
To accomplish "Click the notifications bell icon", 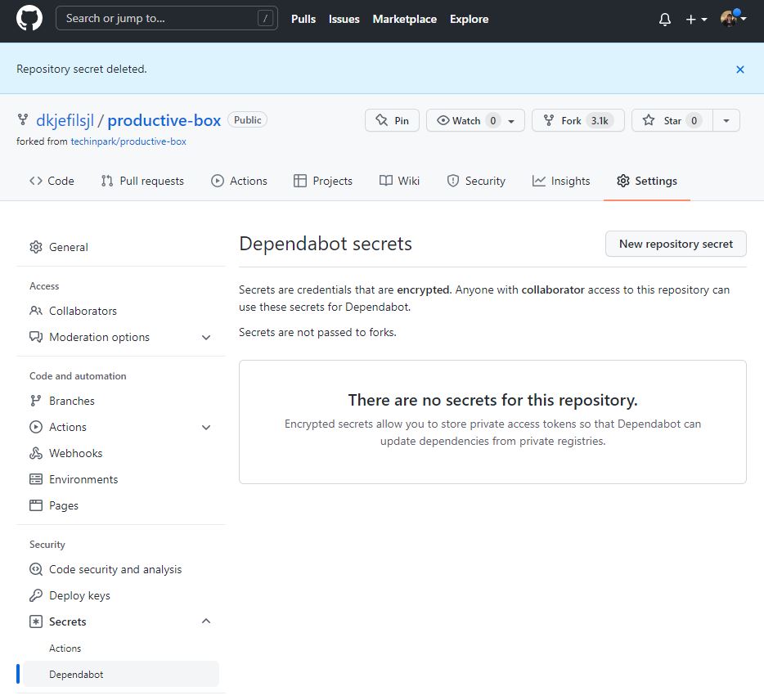I will [x=664, y=19].
